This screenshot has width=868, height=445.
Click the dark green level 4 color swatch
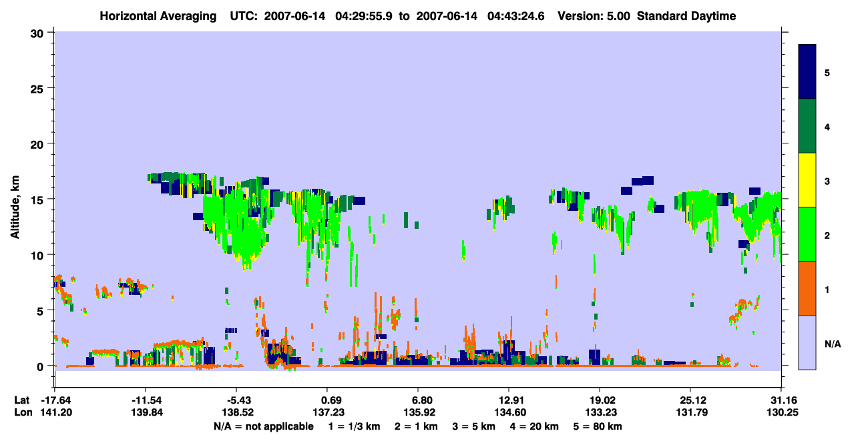(x=807, y=126)
